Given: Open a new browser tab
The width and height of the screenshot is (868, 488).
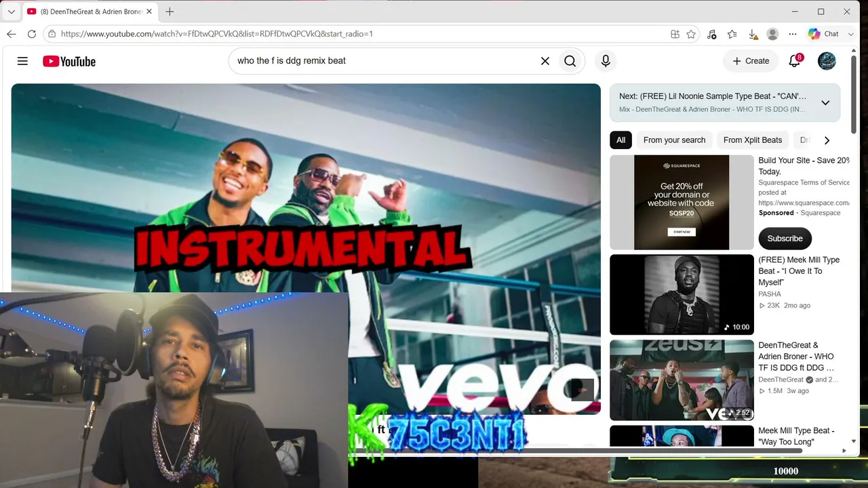Looking at the screenshot, I should [170, 12].
